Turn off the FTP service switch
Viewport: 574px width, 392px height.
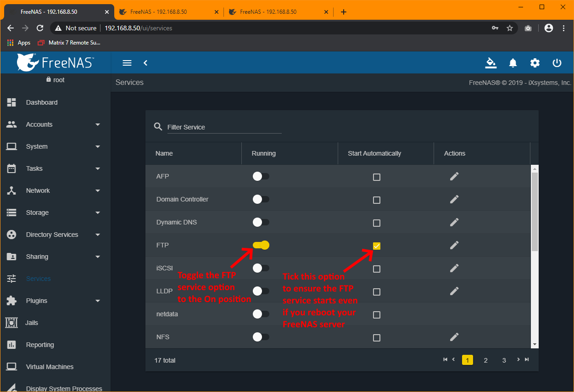click(261, 245)
